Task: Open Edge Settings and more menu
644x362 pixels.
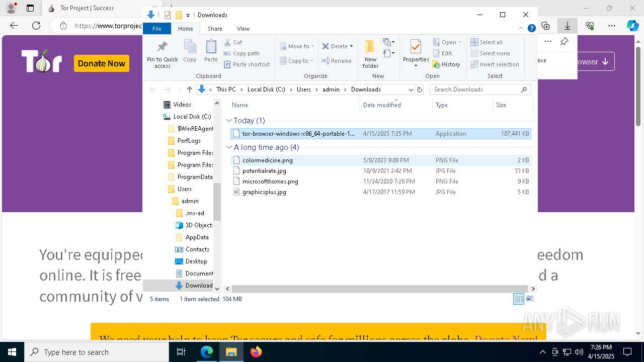Action: [612, 25]
